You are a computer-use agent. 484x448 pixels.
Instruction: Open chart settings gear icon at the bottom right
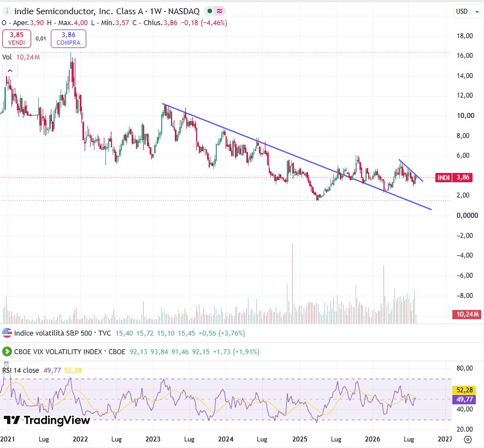[468, 439]
